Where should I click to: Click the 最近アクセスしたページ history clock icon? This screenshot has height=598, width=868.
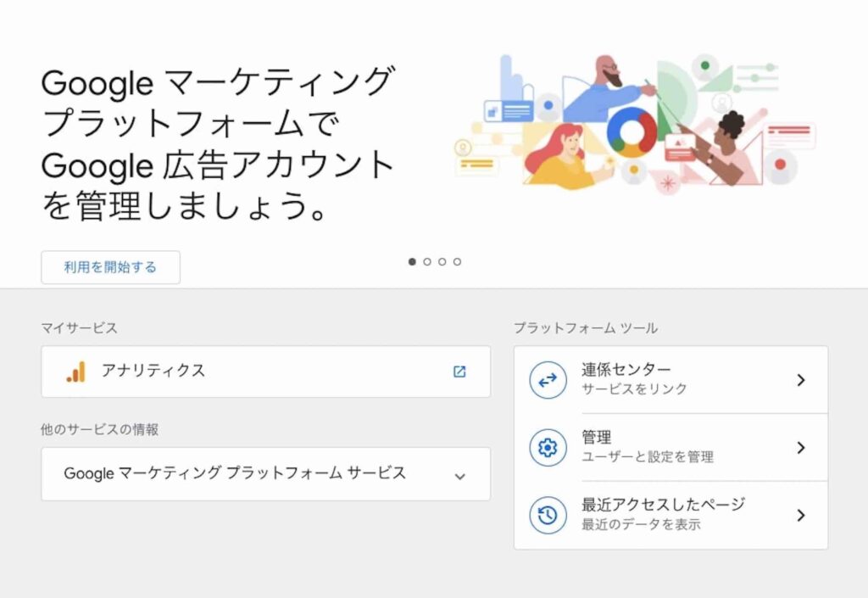548,516
